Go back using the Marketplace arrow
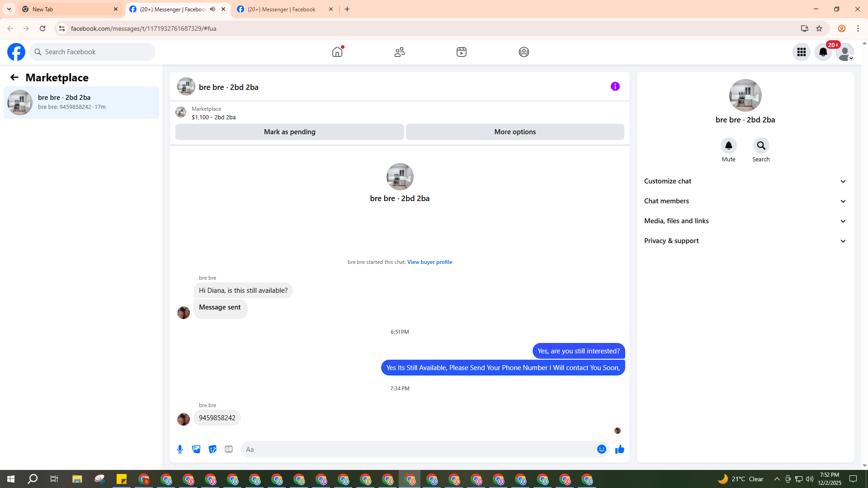 (x=14, y=77)
